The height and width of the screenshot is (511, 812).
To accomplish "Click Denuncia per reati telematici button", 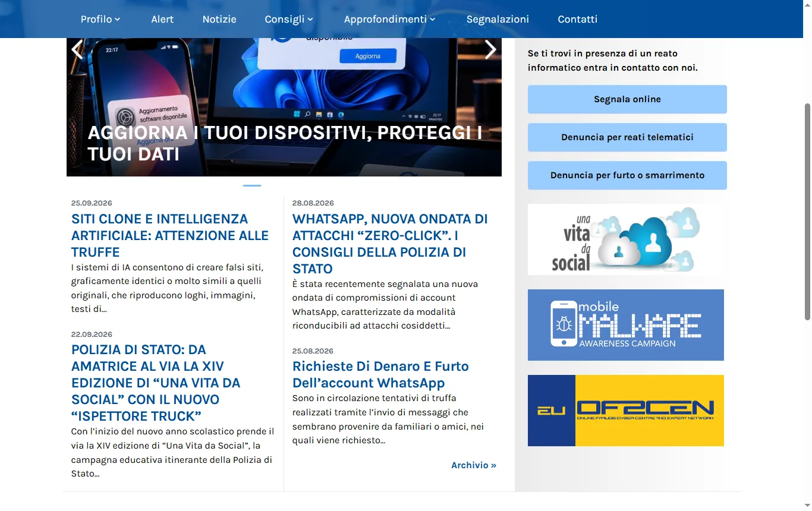I will [x=627, y=137].
